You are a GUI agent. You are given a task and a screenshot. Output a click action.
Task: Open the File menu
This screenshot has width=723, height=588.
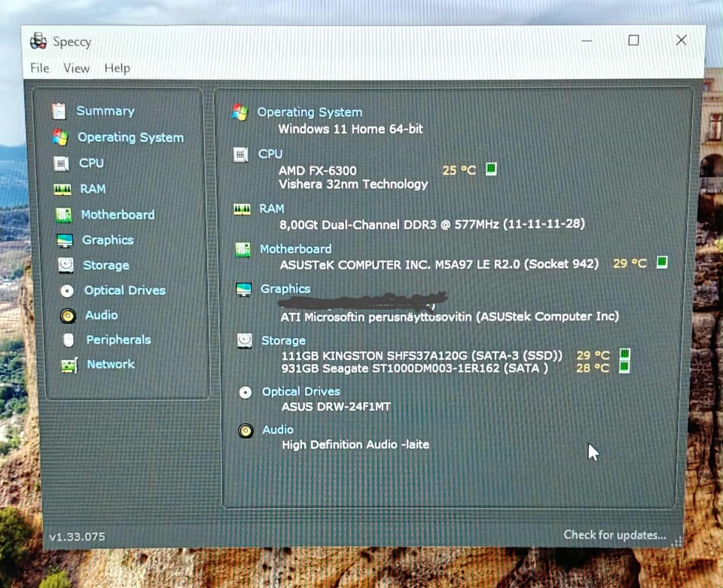click(40, 69)
